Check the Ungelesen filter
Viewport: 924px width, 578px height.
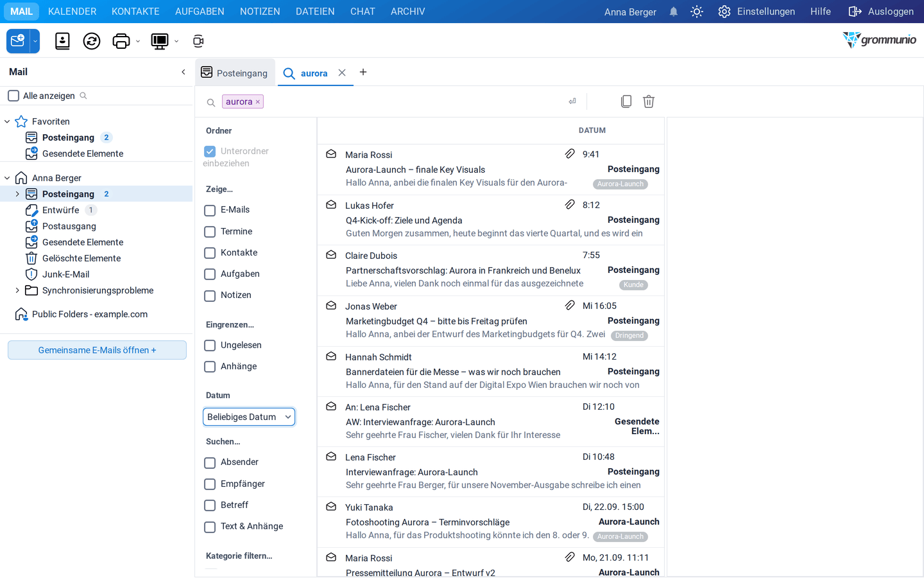pyautogui.click(x=210, y=346)
